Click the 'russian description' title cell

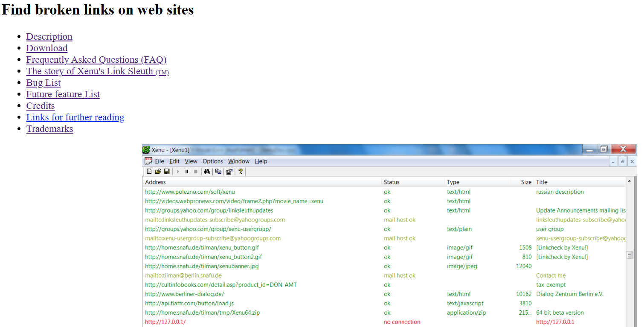click(560, 192)
